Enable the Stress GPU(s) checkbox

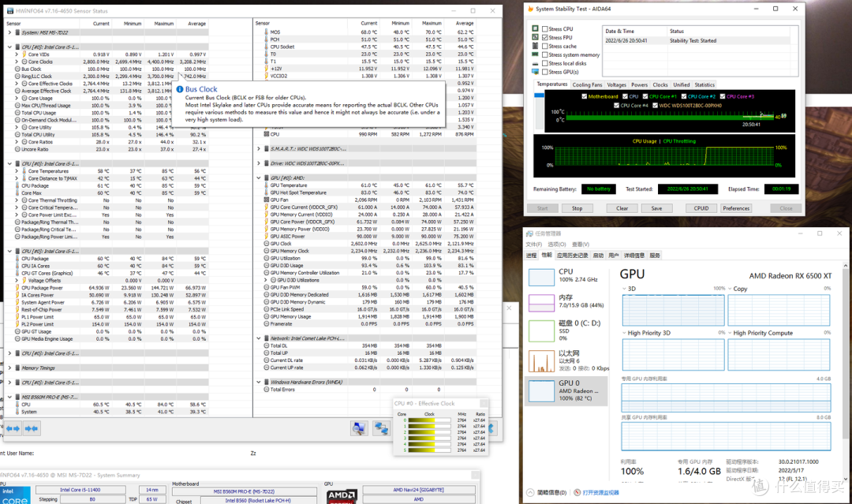click(x=544, y=72)
